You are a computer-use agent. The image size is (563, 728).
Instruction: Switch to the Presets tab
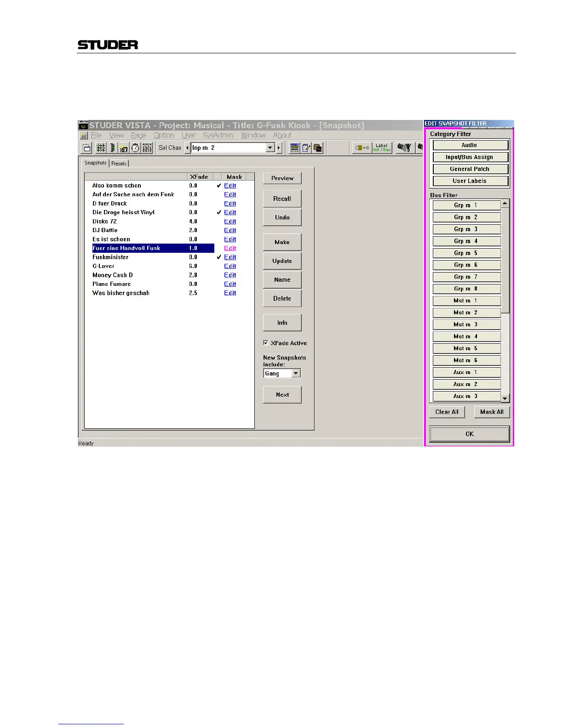point(119,164)
